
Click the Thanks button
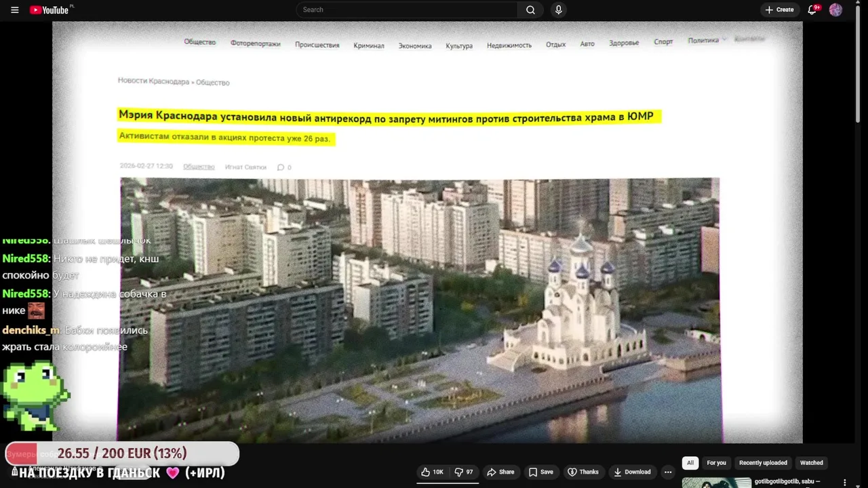tap(583, 472)
